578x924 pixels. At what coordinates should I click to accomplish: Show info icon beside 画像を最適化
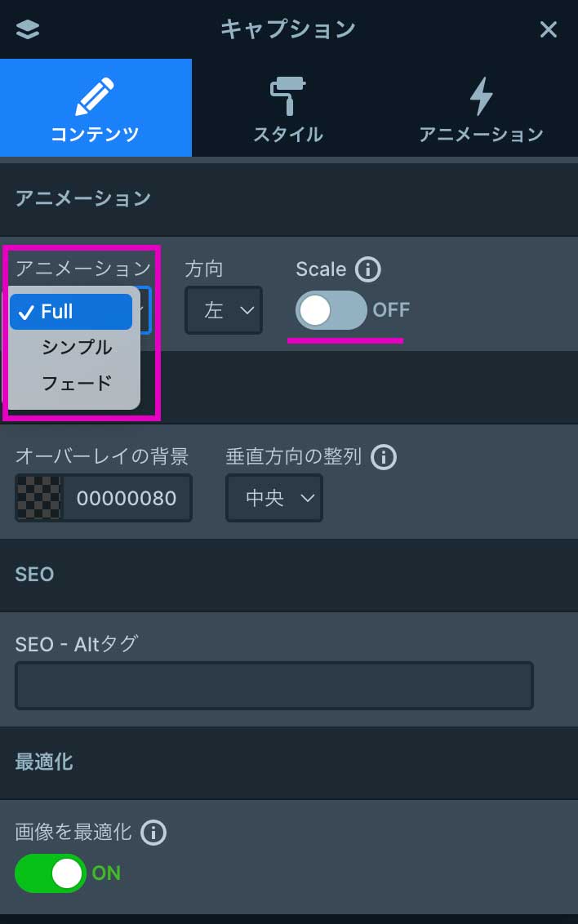153,833
